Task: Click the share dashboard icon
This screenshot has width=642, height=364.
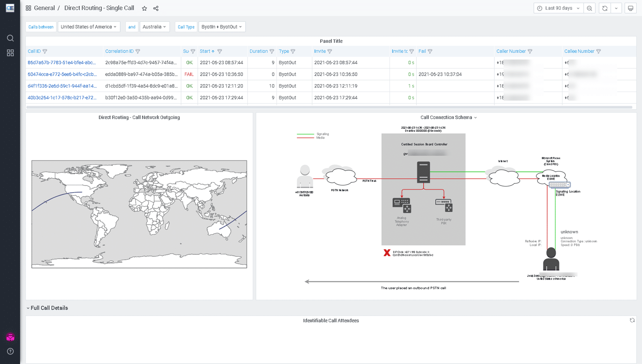Action: (156, 9)
